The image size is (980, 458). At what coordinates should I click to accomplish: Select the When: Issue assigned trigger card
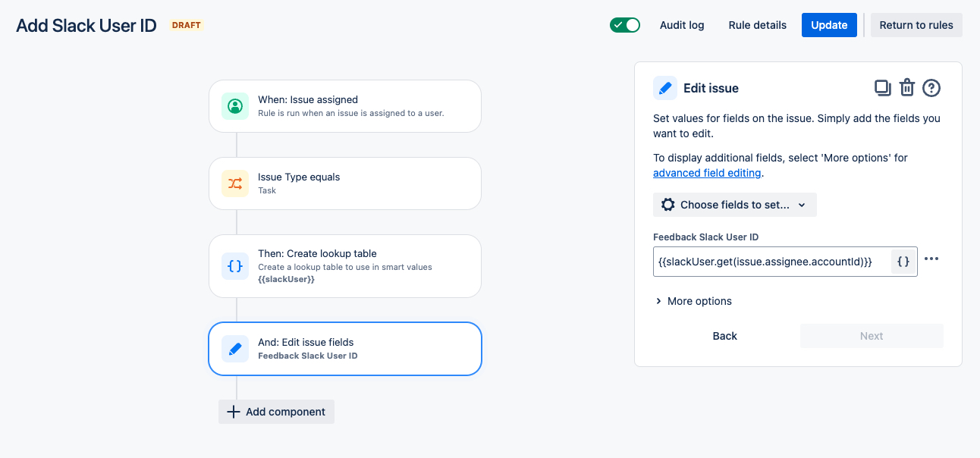click(345, 106)
